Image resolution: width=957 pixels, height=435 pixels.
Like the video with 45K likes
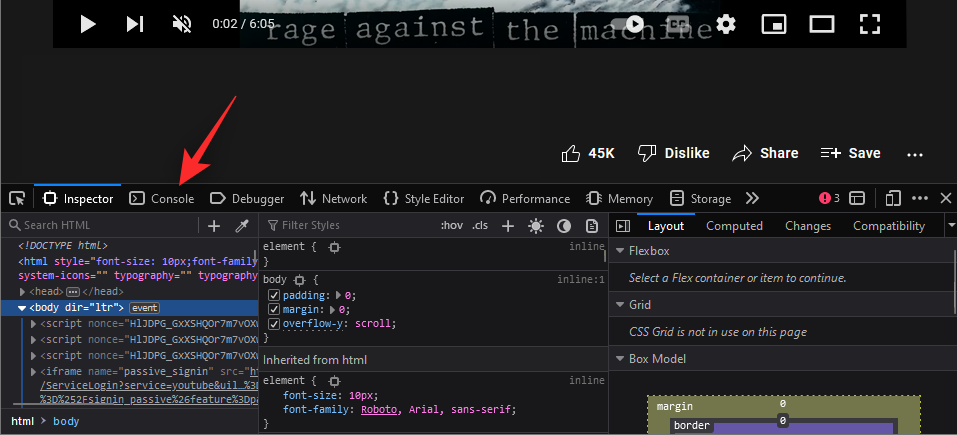tap(588, 153)
